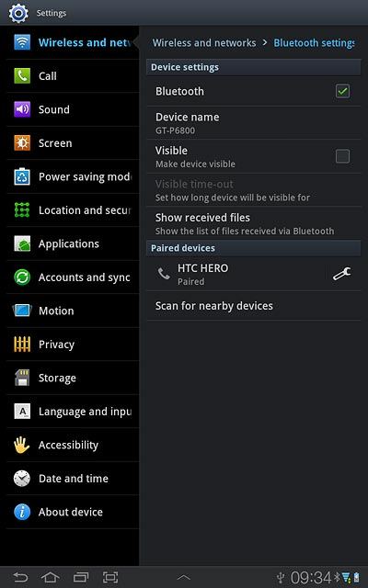Expand the bottom panel up-arrow
Image resolution: width=368 pixels, height=588 pixels.
pyautogui.click(x=184, y=578)
